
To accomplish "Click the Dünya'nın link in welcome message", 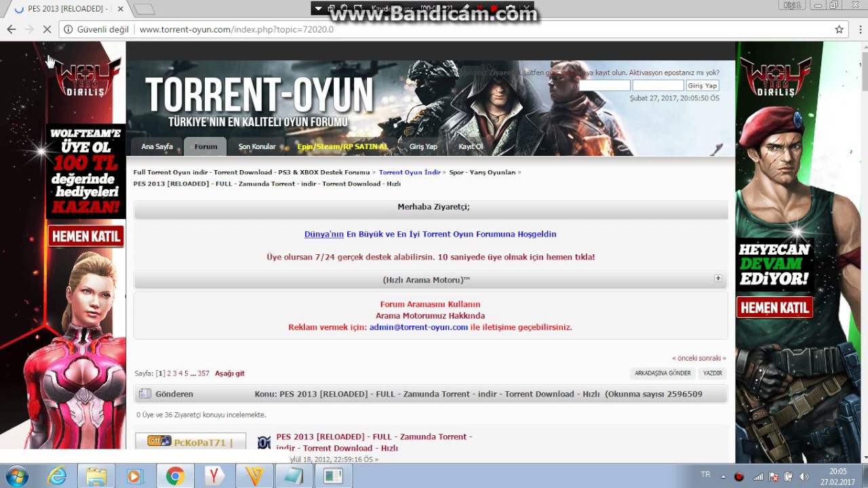I will [x=324, y=234].
